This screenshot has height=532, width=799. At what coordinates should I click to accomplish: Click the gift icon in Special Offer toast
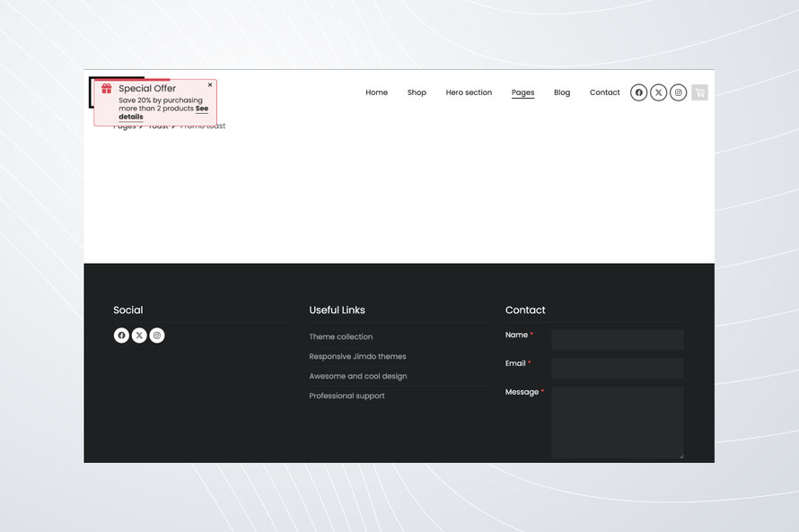[x=107, y=89]
